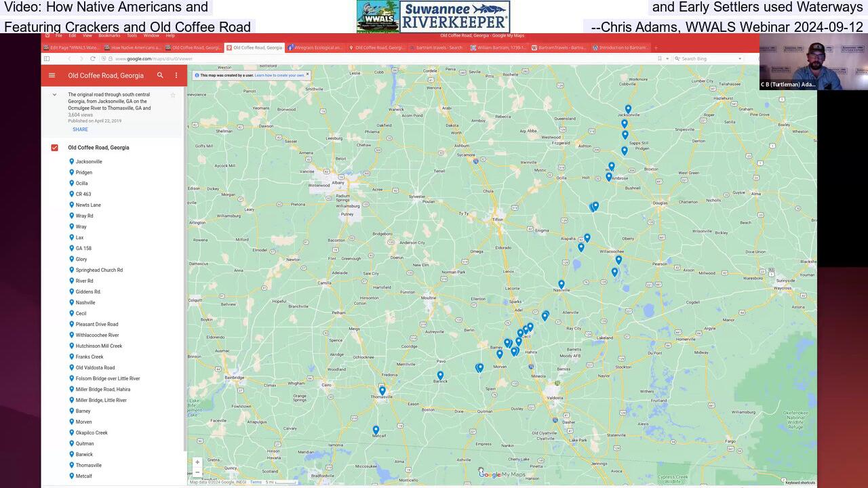Click the search magnifier in the red header
The image size is (868, 488).
click(160, 75)
